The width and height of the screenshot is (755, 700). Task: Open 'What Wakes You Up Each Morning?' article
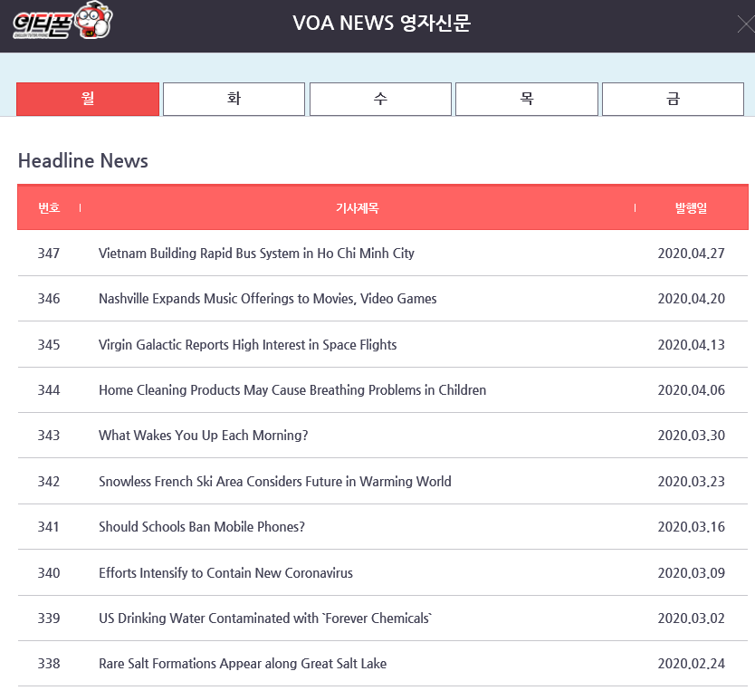pos(203,436)
